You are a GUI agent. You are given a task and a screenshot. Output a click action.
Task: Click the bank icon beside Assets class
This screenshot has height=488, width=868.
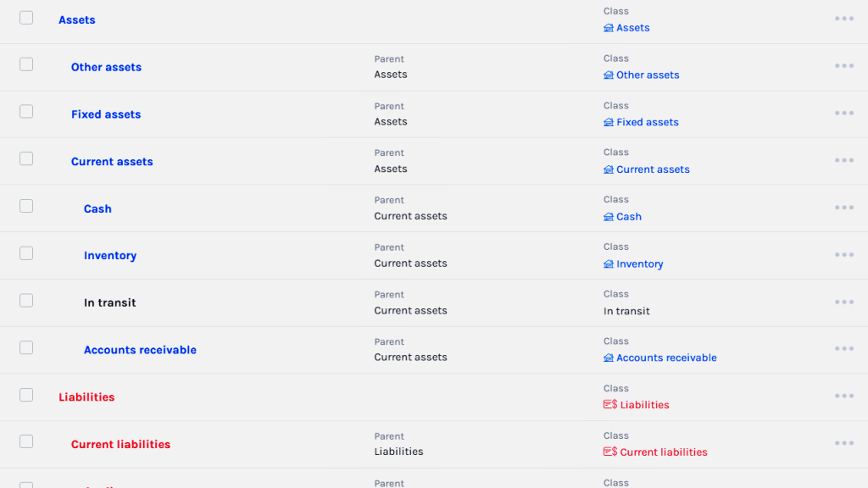click(608, 28)
